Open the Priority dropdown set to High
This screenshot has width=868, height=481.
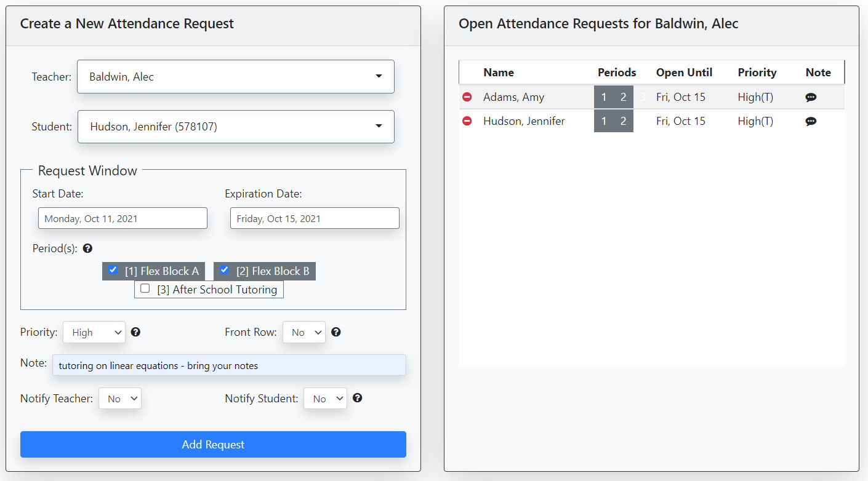click(x=94, y=332)
